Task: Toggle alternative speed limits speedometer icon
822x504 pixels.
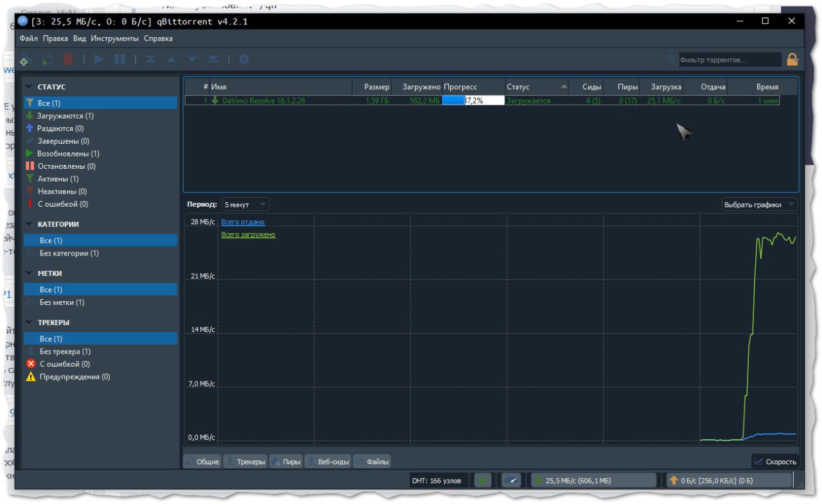Action: (511, 480)
